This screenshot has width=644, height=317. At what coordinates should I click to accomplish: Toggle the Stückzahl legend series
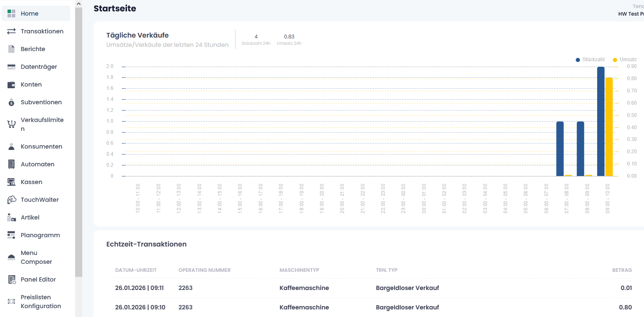pos(590,60)
